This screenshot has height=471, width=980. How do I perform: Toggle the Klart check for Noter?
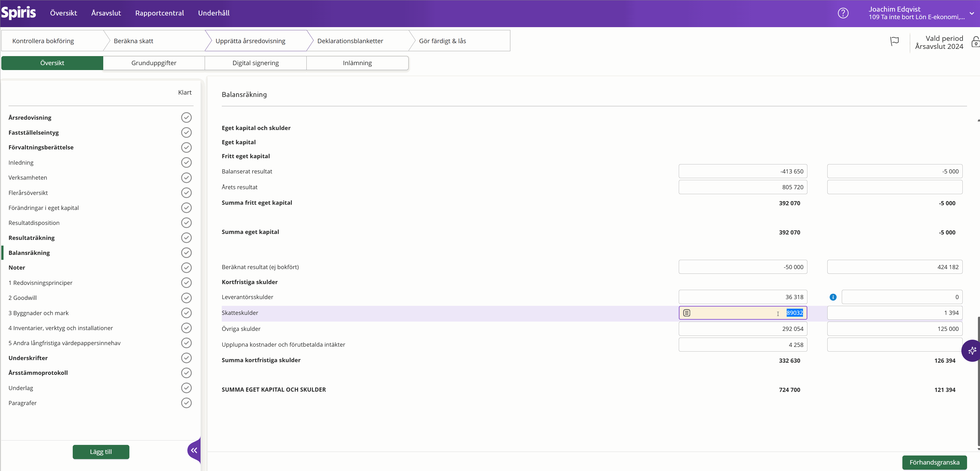[186, 268]
